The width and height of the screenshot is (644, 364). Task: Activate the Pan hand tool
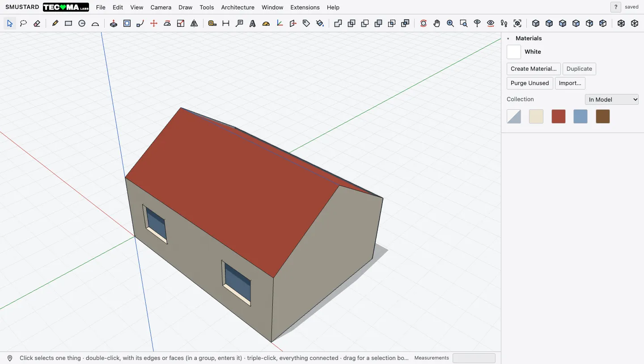(437, 23)
